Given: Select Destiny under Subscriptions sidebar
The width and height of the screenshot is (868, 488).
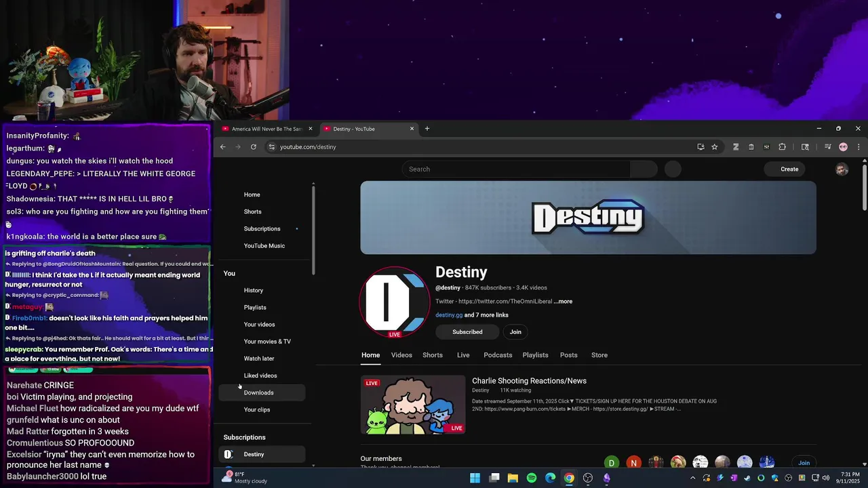Looking at the screenshot, I should pyautogui.click(x=262, y=454).
